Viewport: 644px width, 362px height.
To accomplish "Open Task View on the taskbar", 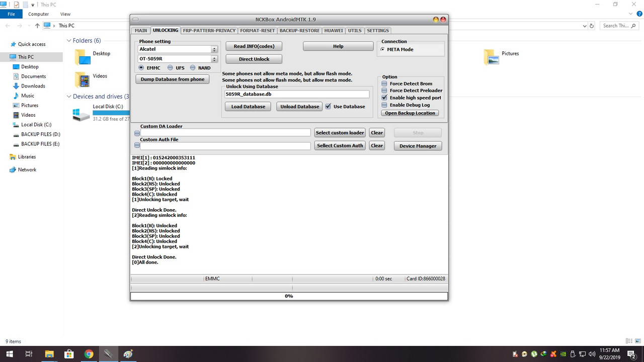I will point(29,354).
